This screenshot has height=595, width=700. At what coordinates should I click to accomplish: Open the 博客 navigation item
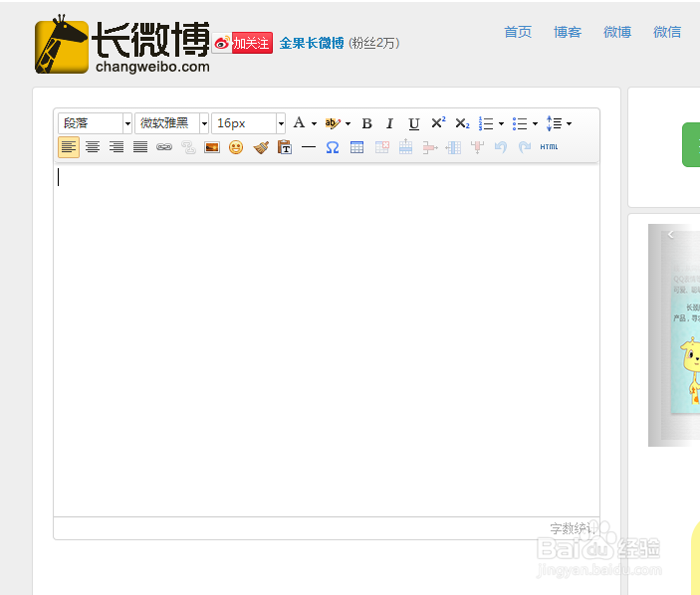tap(568, 32)
